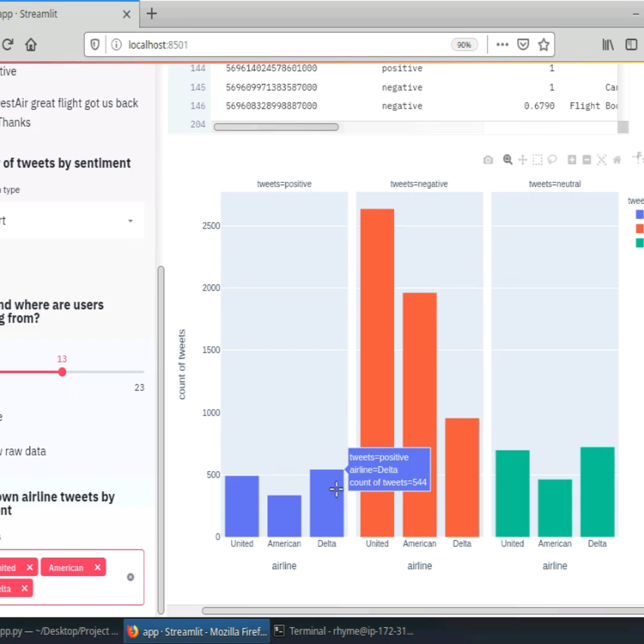This screenshot has width=644, height=644.
Task: Click the site information padlock icon
Action: (x=116, y=45)
